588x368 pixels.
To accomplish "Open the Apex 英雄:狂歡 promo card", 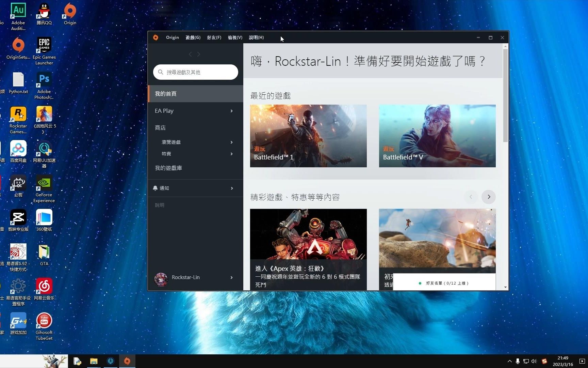I will [308, 249].
